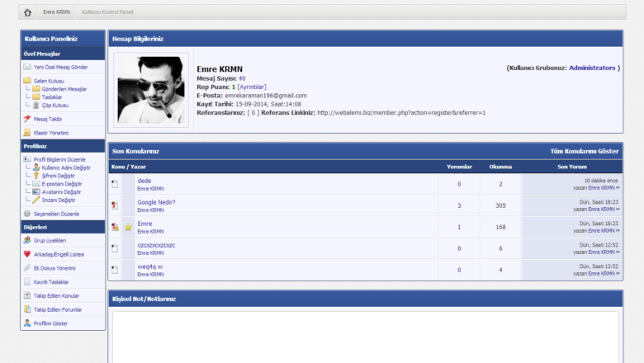Click the home icon in the breadcrumb
The height and width of the screenshot is (363, 644).
(x=27, y=12)
